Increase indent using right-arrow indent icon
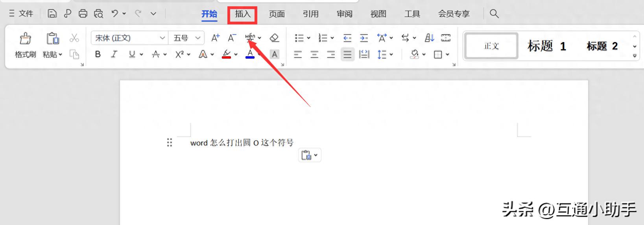Image resolution: width=644 pixels, height=225 pixels. point(364,38)
